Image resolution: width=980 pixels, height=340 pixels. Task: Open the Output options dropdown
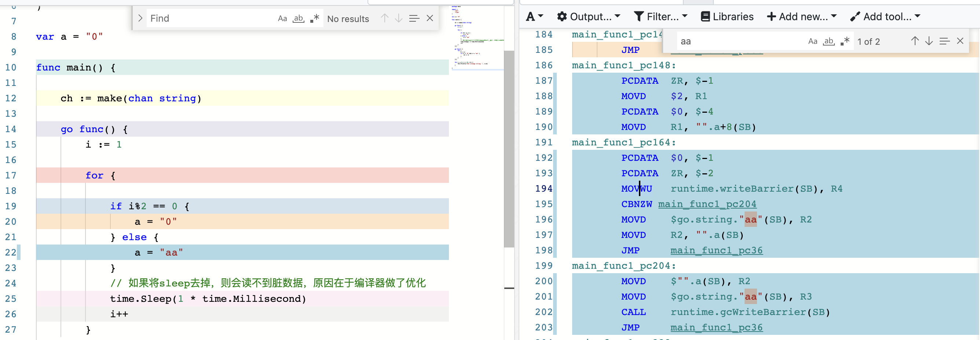pos(588,17)
